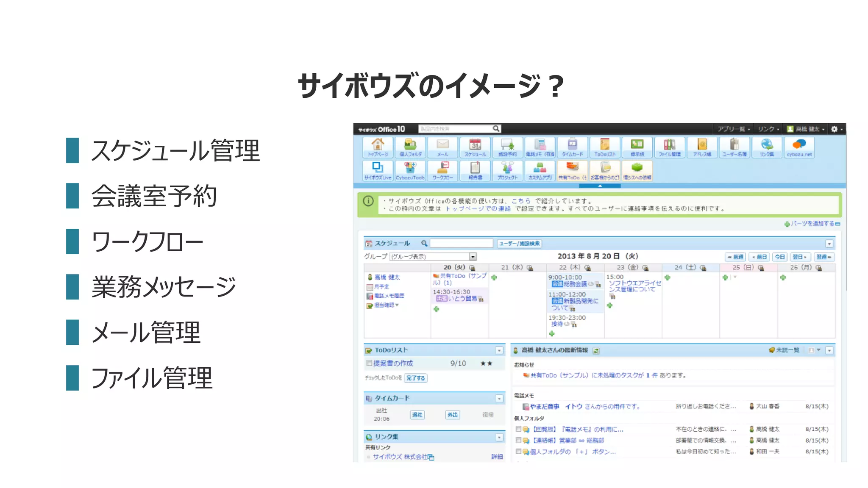The image size is (868, 488).
Task: Go to next week with 翌週
Action: pyautogui.click(x=824, y=257)
